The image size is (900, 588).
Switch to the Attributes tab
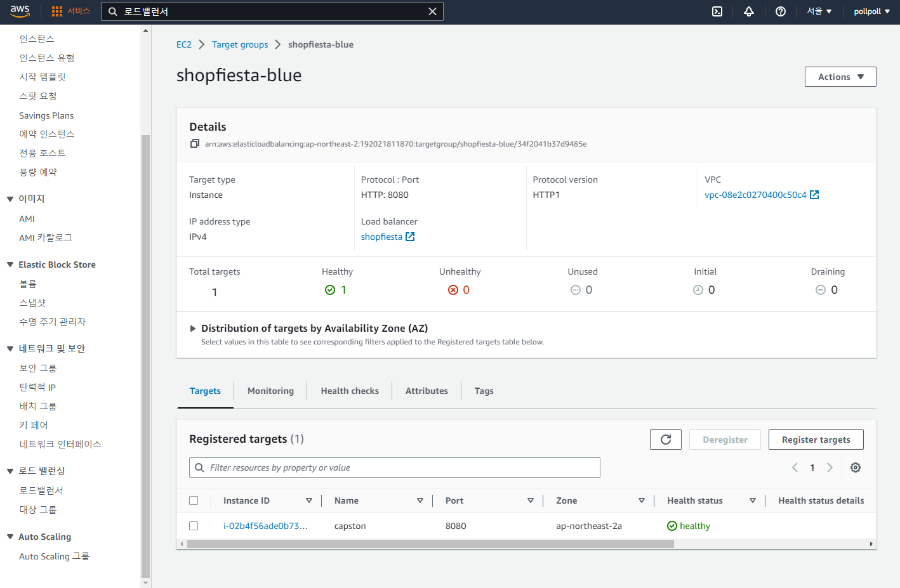tap(427, 391)
